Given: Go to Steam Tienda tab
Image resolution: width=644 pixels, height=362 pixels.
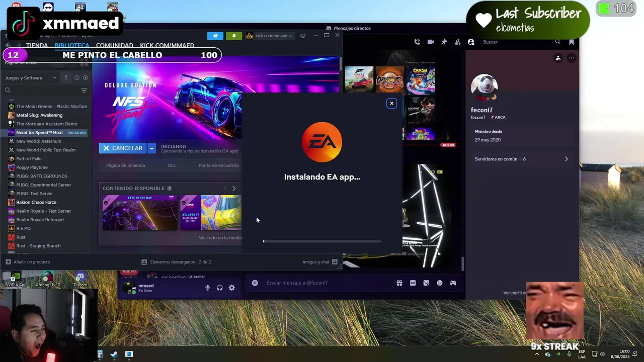Looking at the screenshot, I should (37, 45).
